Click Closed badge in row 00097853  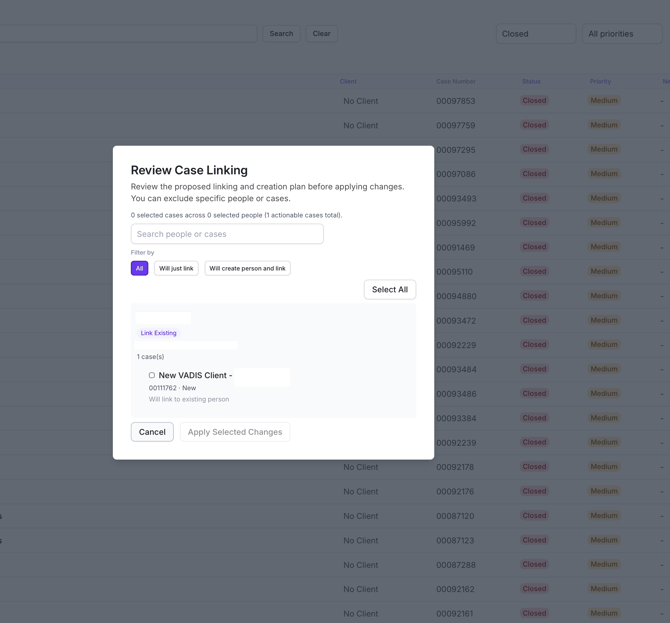click(534, 100)
